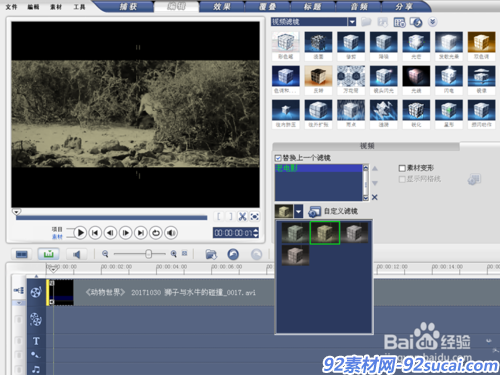Switch to the 音频 step tab
Image resolution: width=500 pixels, height=375 pixels.
[x=359, y=7]
